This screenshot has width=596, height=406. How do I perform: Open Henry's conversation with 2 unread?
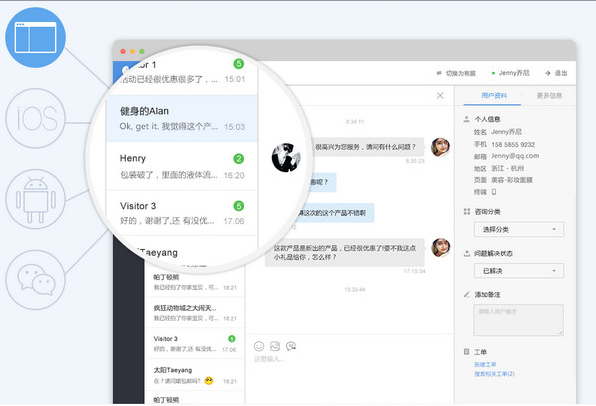tap(182, 166)
